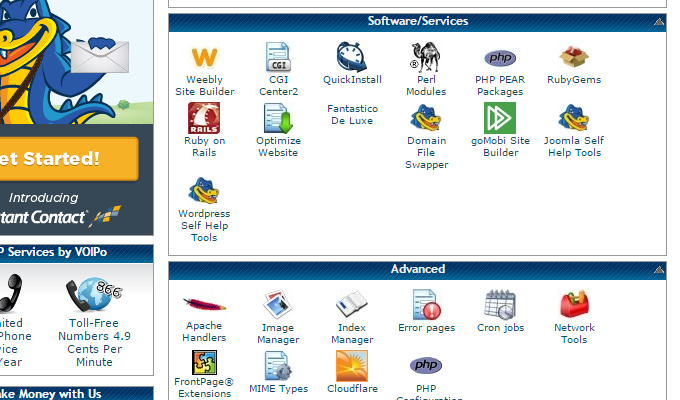Click the Perl Modules text label

coord(426,85)
